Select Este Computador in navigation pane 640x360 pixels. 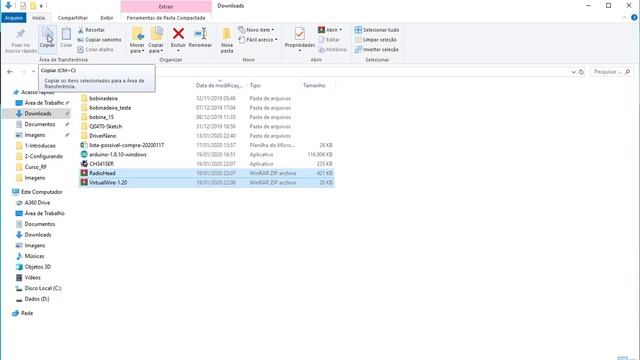point(41,192)
